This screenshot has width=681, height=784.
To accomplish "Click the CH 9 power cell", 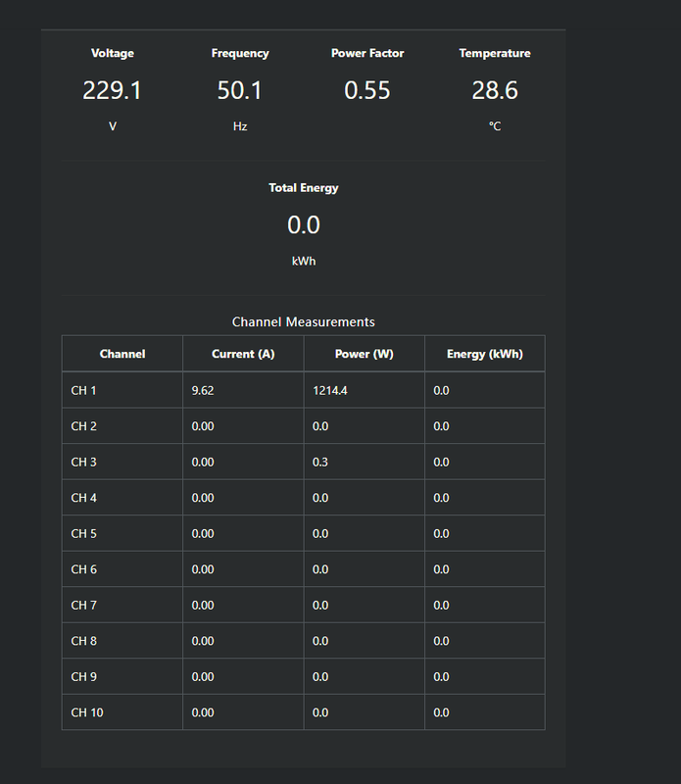I will coord(364,676).
